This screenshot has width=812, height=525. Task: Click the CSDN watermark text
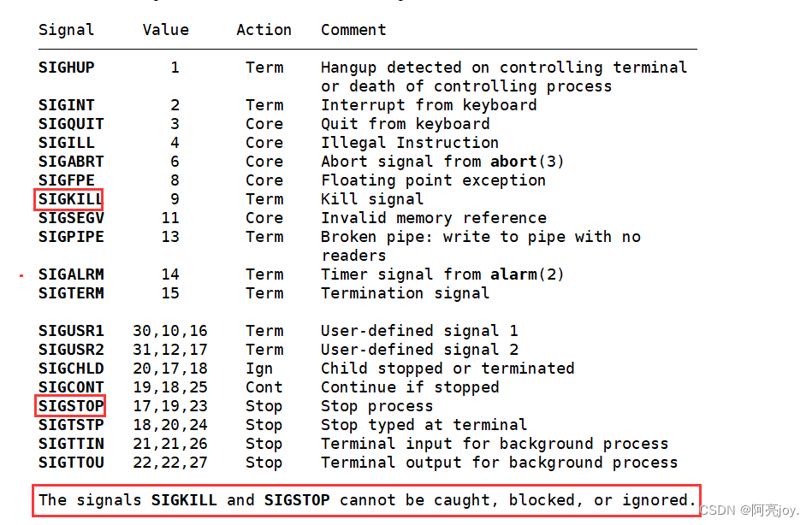(750, 510)
